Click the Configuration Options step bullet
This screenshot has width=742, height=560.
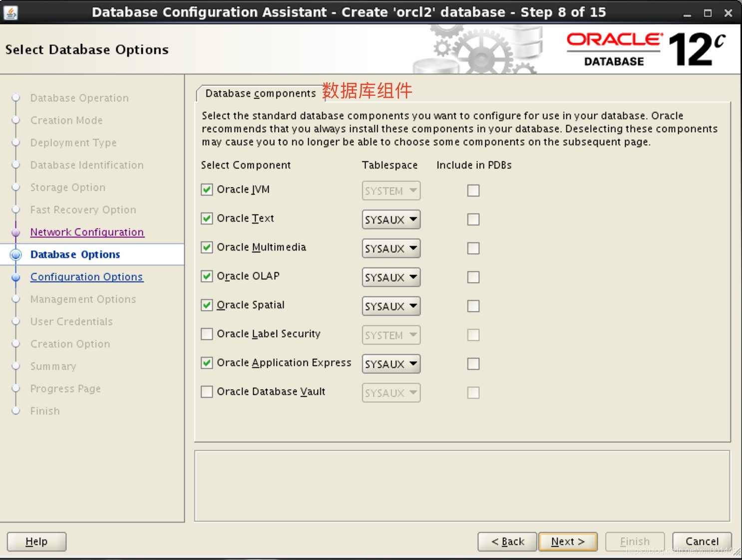[16, 277]
